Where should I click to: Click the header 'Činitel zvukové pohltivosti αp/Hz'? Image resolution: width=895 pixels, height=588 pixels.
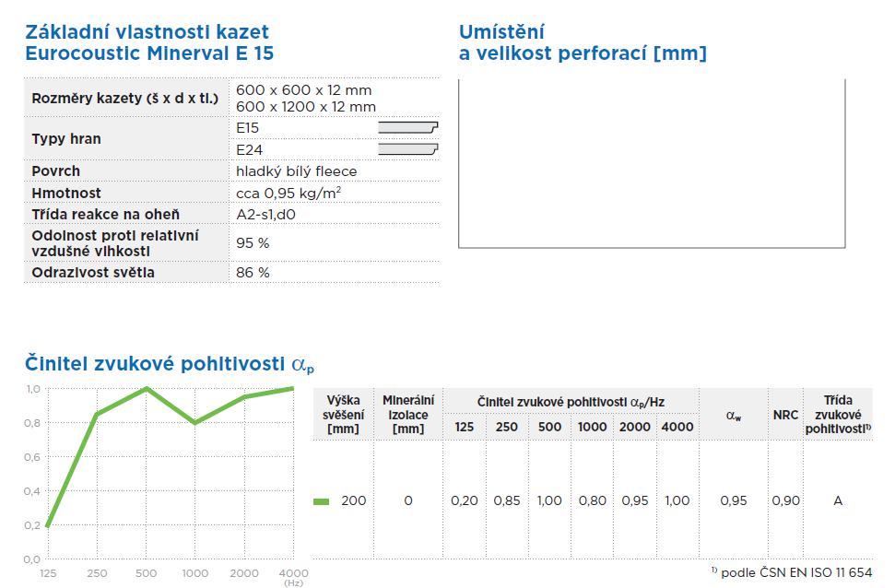571,402
